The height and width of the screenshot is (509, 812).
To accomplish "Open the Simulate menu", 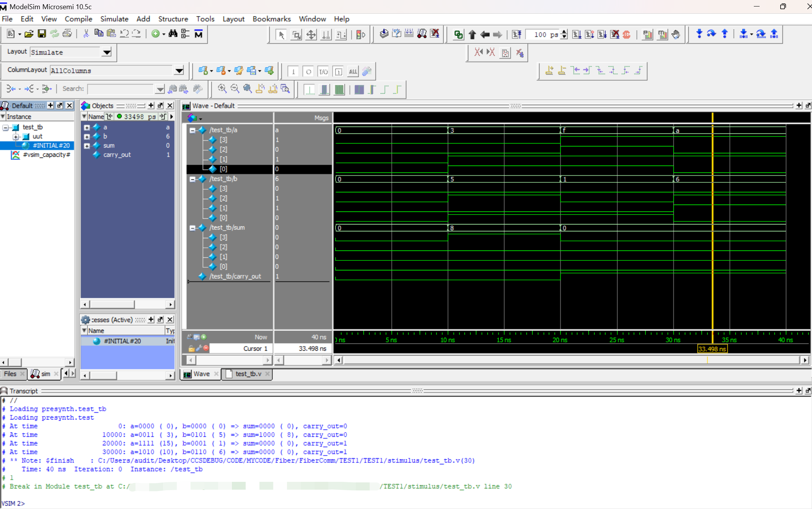I will [114, 19].
